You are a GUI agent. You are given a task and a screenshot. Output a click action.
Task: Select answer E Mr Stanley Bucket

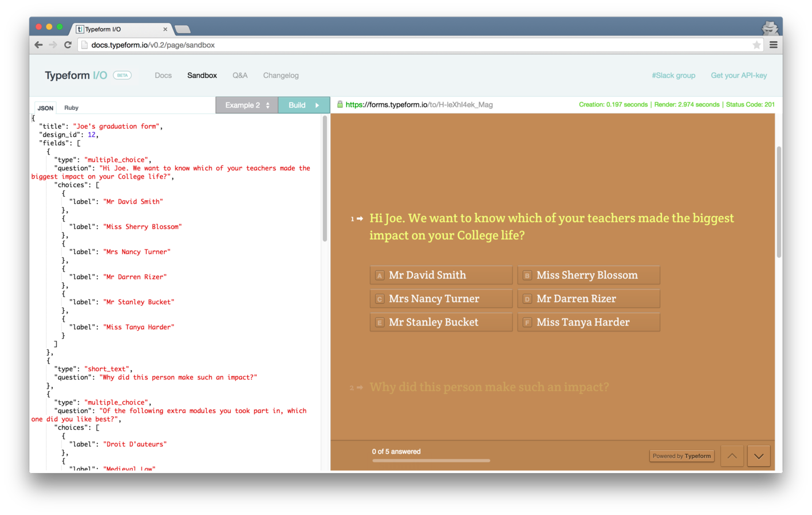click(441, 322)
